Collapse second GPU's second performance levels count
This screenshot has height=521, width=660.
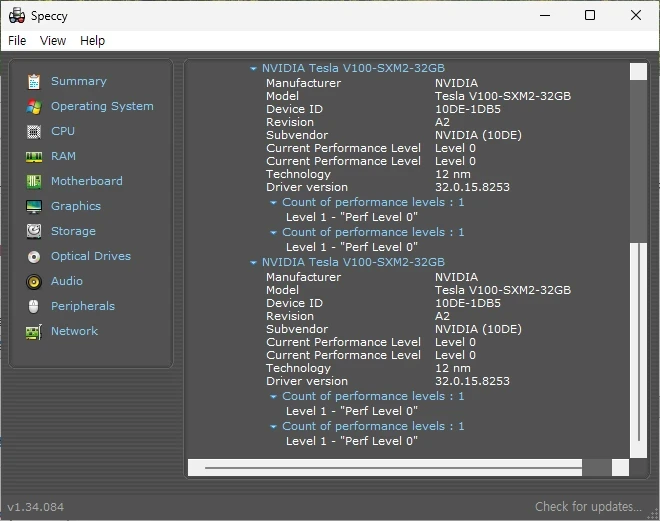pos(273,426)
